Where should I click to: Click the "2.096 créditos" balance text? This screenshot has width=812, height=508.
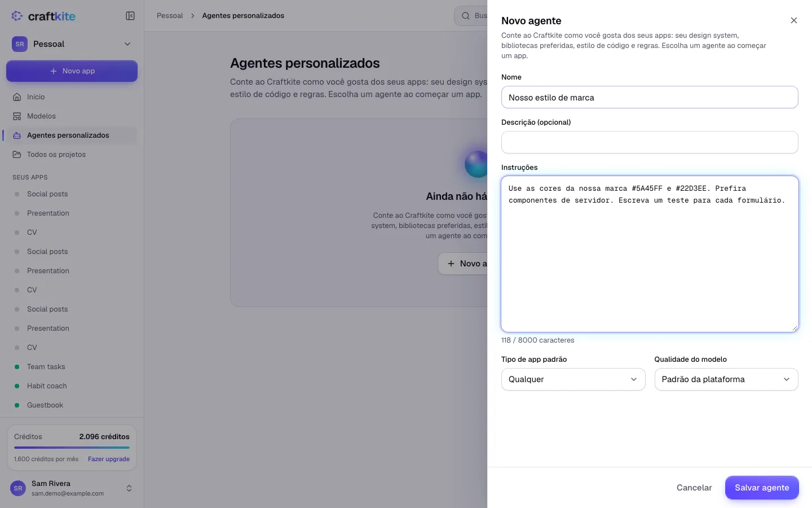tap(104, 437)
